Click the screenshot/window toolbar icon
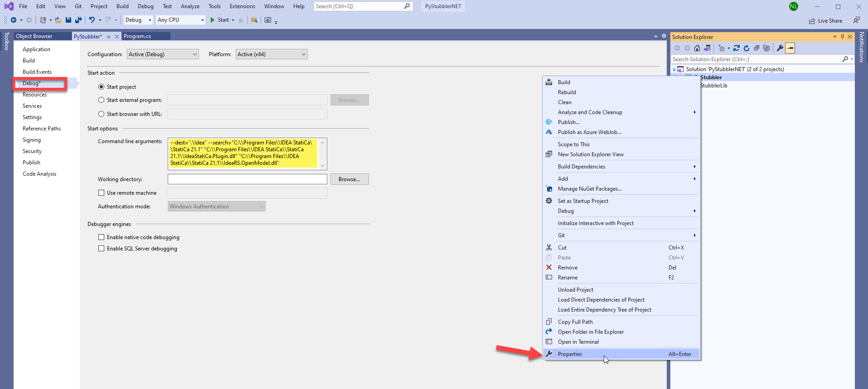The width and height of the screenshot is (868, 389). [x=268, y=20]
